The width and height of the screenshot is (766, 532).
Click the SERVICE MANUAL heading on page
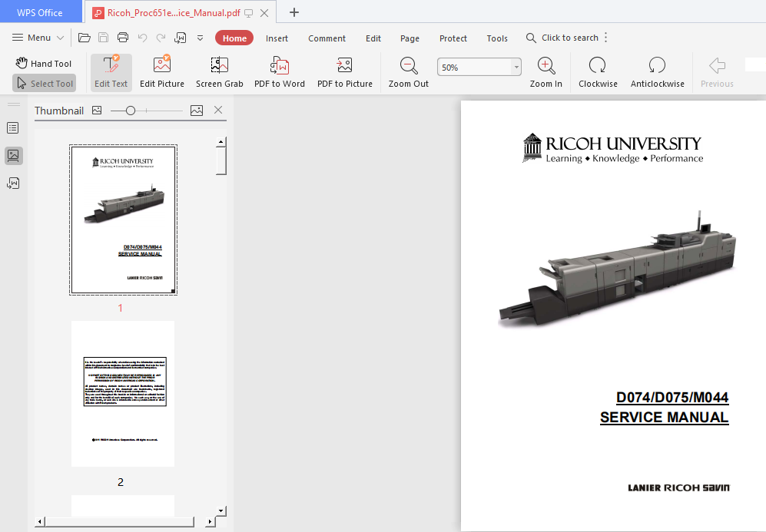665,418
